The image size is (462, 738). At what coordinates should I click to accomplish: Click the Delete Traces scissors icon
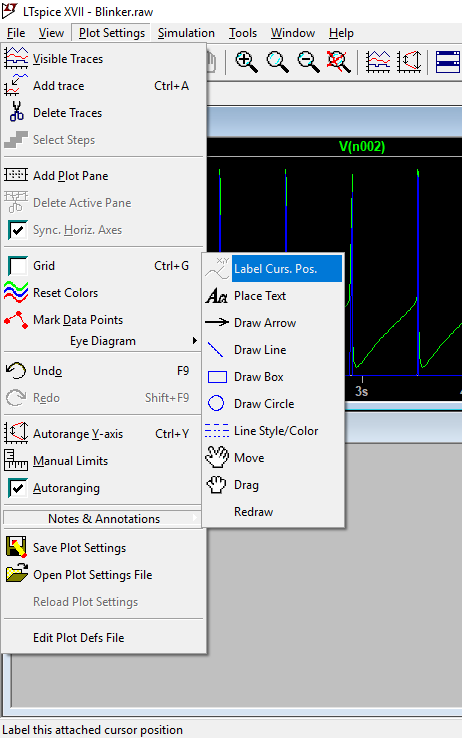tap(16, 112)
